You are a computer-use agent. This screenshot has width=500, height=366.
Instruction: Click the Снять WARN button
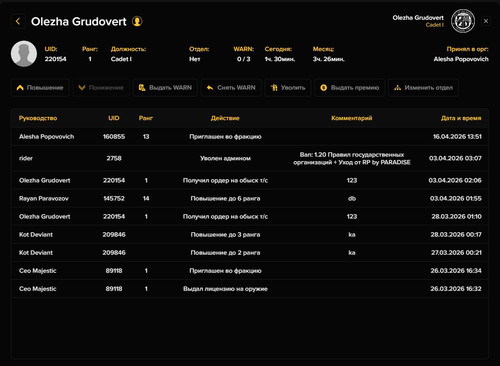click(x=231, y=88)
